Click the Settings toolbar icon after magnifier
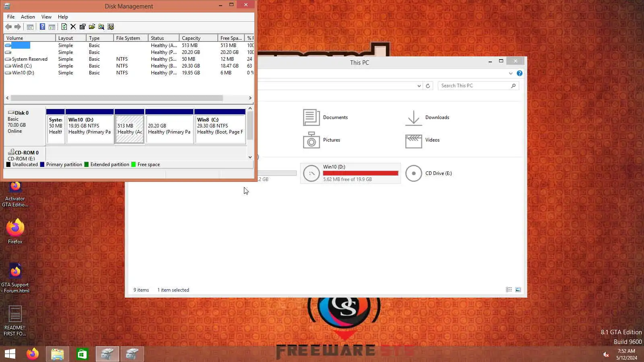Image resolution: width=644 pixels, height=362 pixels. (x=111, y=27)
